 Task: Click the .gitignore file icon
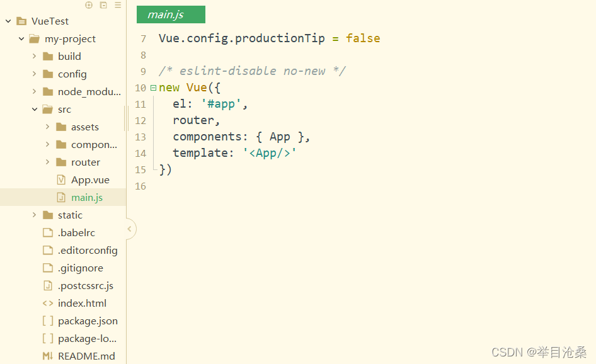(x=48, y=268)
